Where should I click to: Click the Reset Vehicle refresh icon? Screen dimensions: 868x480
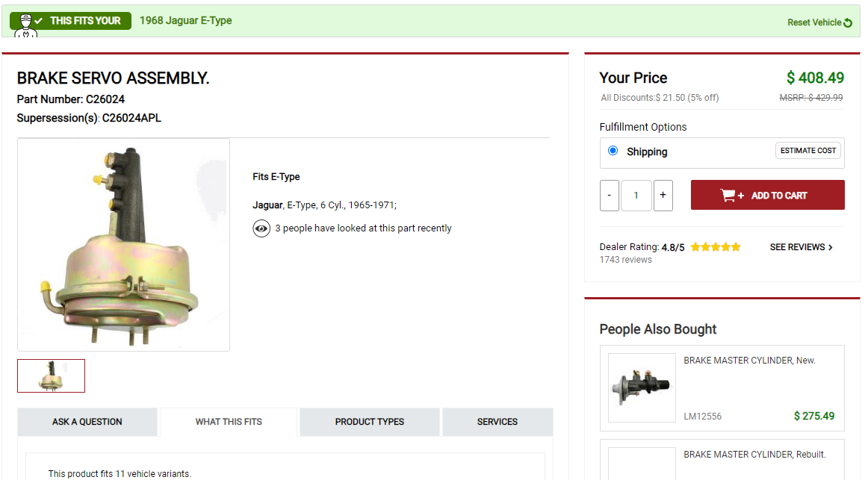click(x=848, y=23)
